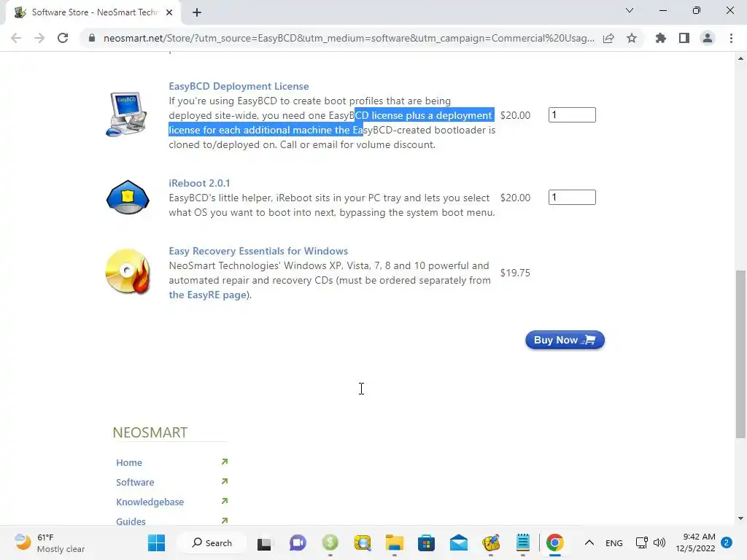Image resolution: width=747 pixels, height=560 pixels.
Task: Click the browser back arrow
Action: point(16,38)
